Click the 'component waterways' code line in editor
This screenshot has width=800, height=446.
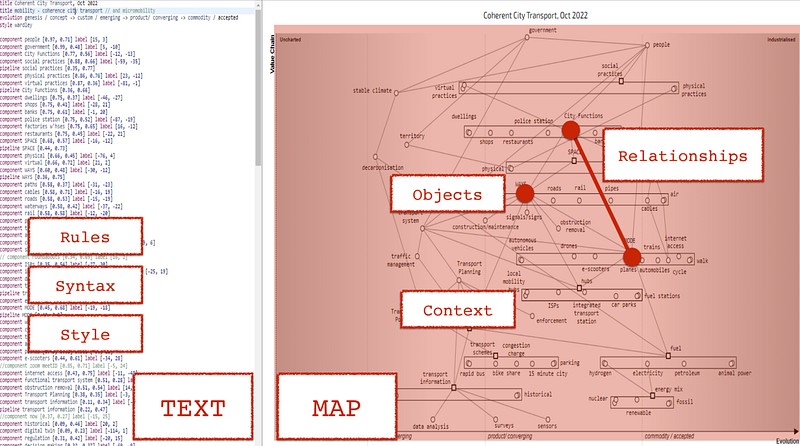pyautogui.click(x=61, y=206)
